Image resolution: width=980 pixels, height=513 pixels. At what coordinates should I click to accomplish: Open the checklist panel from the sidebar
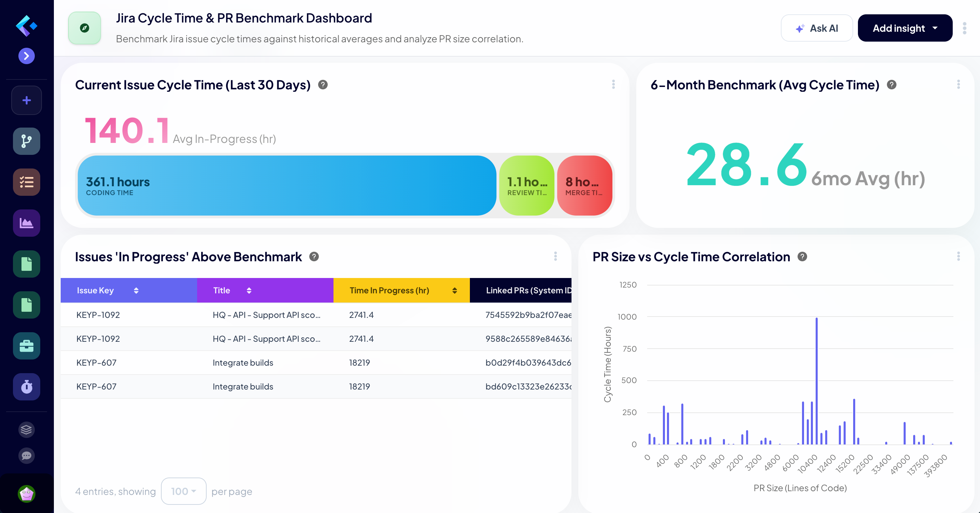tap(26, 182)
